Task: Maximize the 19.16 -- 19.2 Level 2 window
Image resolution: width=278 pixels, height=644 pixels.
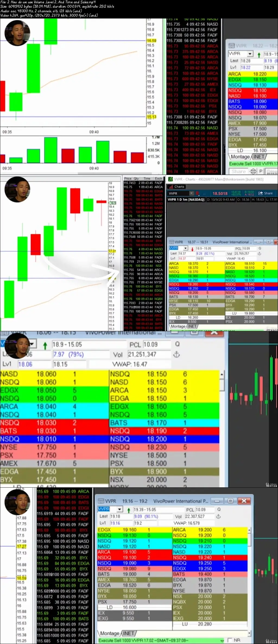Action: pyautogui.click(x=230, y=501)
